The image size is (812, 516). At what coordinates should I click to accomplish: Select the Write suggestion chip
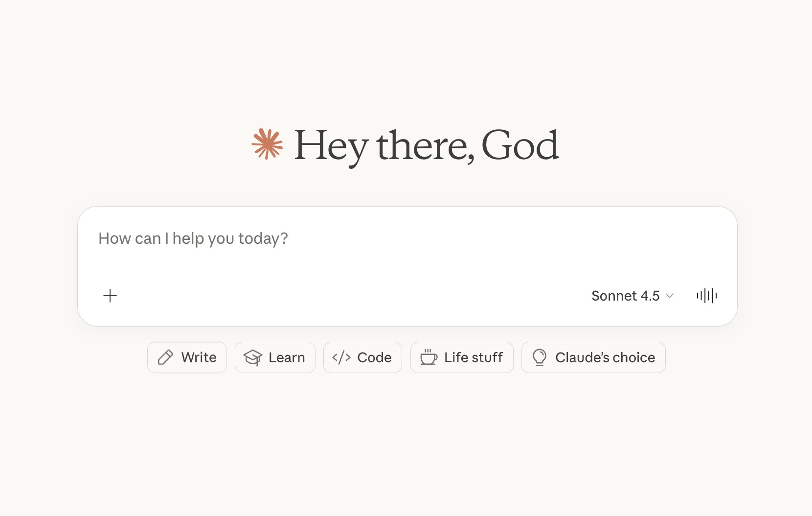187,357
